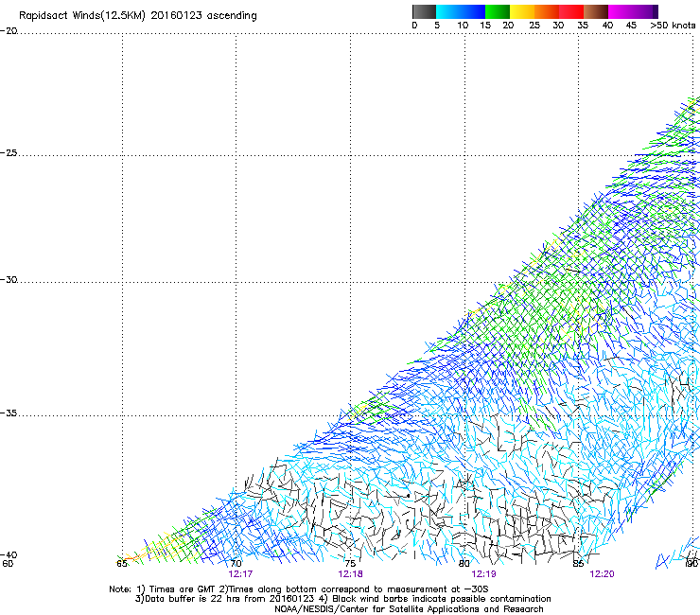Click the legend tick label 25

[x=534, y=26]
